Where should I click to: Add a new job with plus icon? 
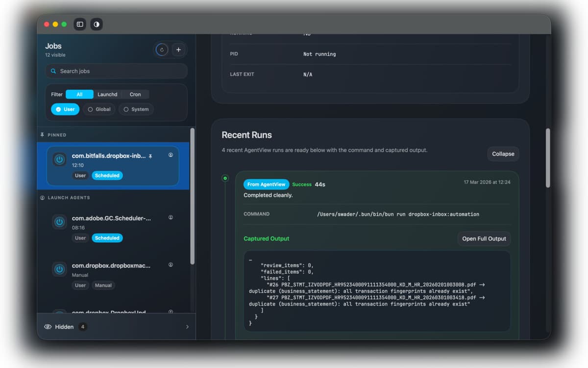(x=178, y=50)
